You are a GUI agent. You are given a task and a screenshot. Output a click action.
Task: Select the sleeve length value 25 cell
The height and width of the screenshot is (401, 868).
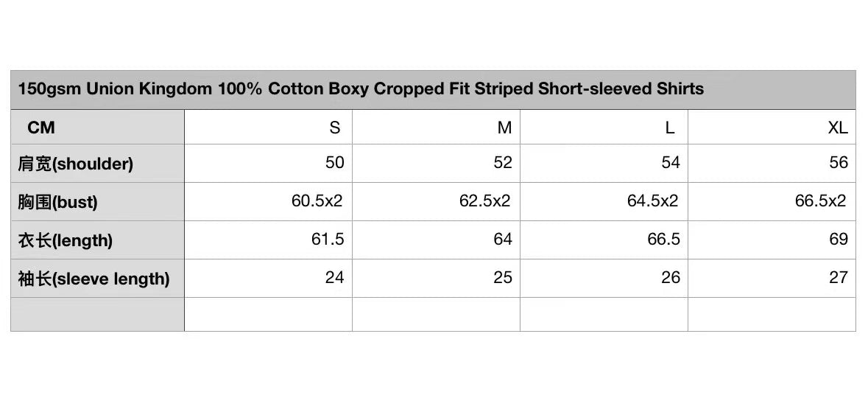coord(437,278)
